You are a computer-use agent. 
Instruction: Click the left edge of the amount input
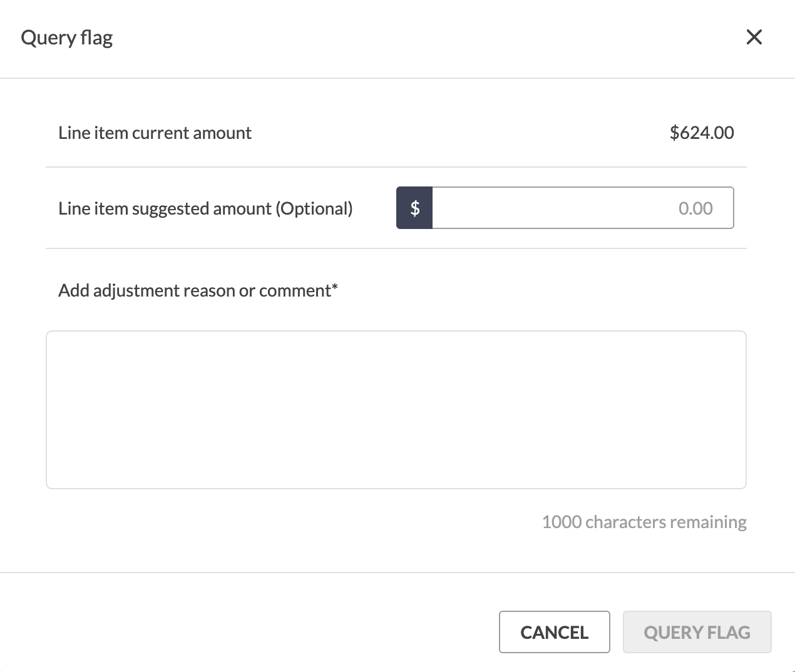[435, 208]
